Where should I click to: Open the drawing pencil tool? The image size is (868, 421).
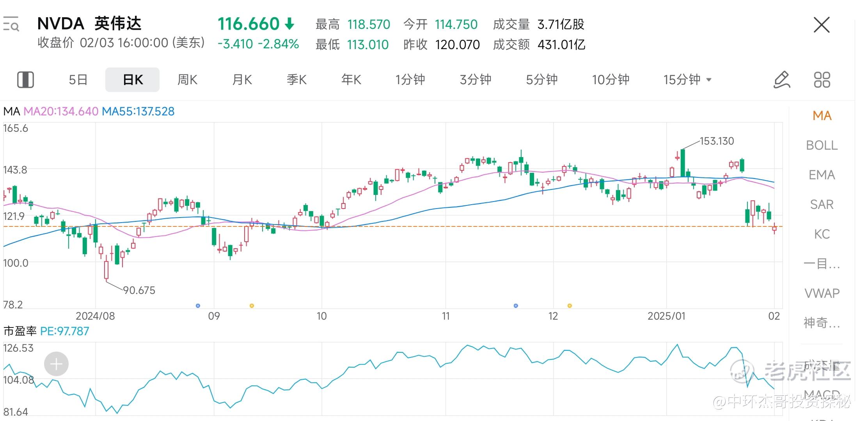tap(781, 80)
